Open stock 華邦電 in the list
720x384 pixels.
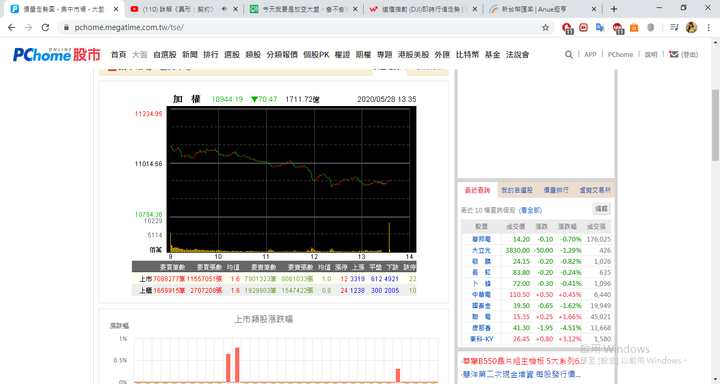click(x=481, y=239)
